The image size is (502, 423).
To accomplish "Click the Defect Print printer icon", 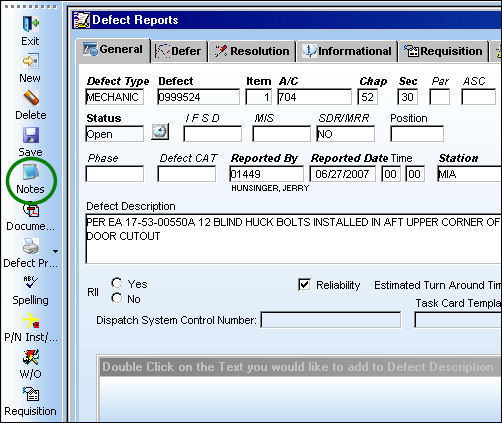I will point(31,247).
